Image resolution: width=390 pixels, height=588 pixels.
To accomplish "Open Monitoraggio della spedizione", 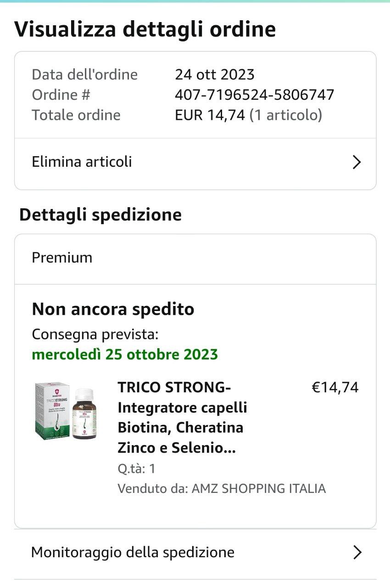I will coord(133,552).
